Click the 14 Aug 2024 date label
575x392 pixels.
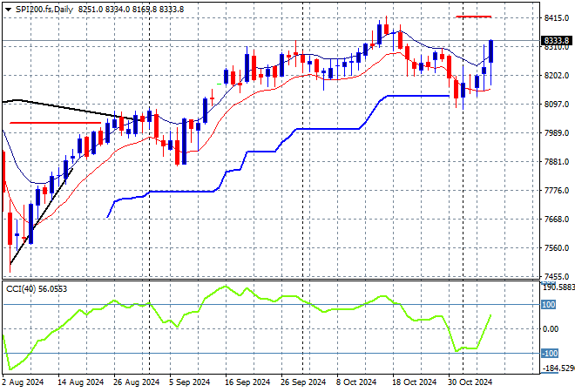(x=81, y=382)
